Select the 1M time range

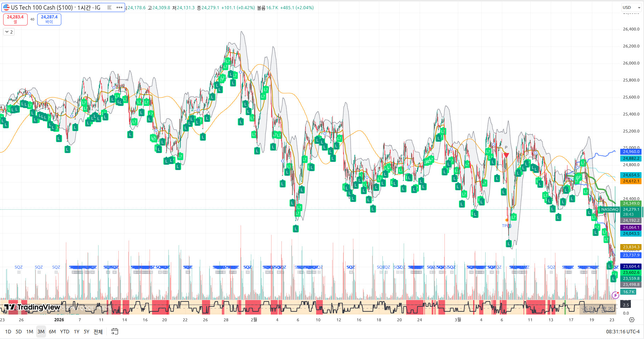(x=30, y=332)
